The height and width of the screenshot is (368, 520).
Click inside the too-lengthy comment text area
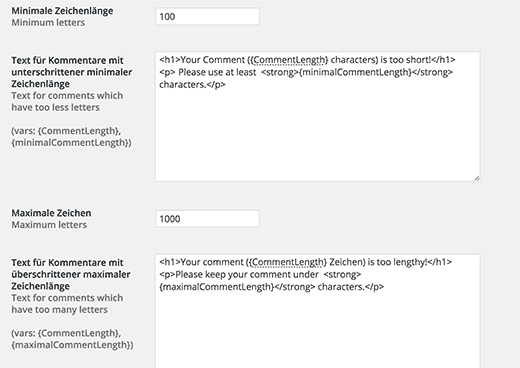[318, 311]
